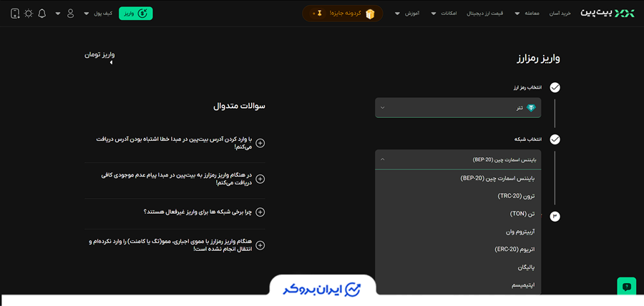Choose the تن (TON) network option

[520, 213]
